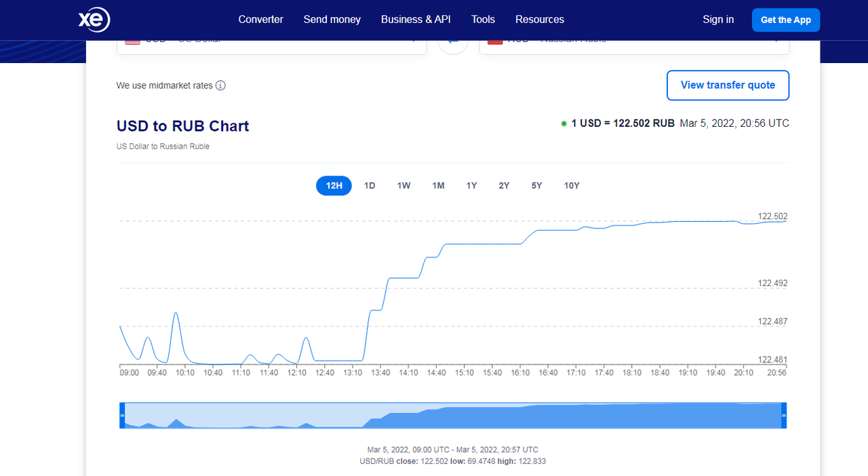
Task: Open the Resources menu
Action: (540, 20)
